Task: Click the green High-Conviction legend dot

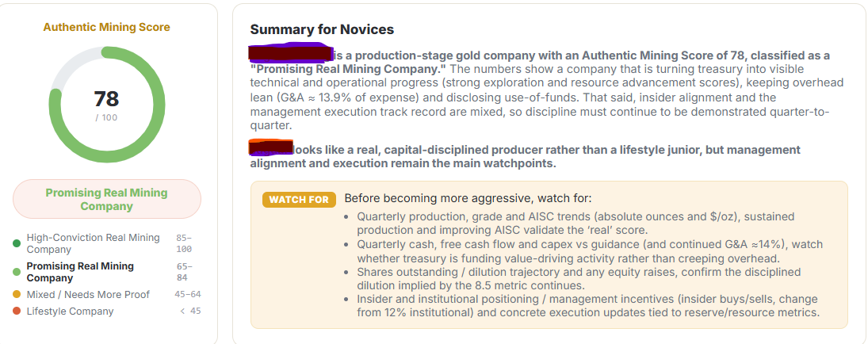Action: coord(17,244)
